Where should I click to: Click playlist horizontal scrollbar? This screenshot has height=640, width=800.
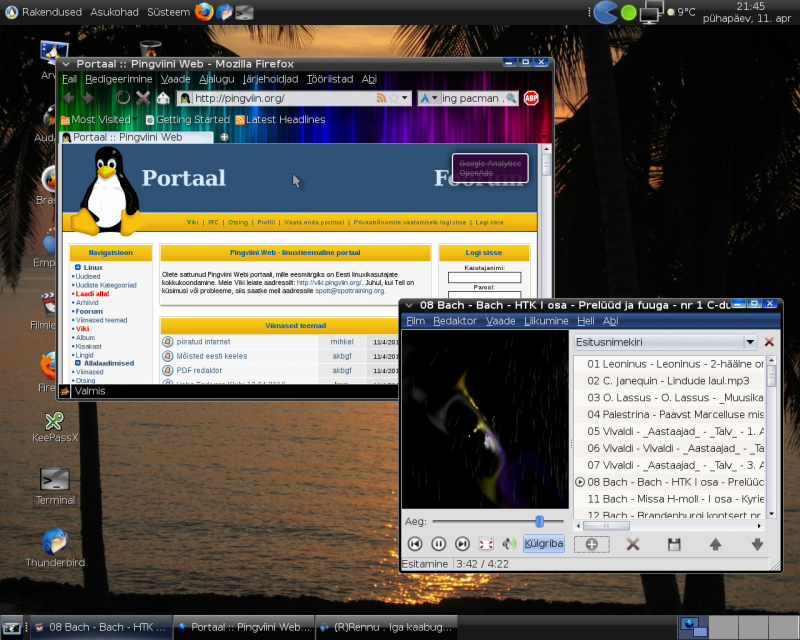(668, 526)
